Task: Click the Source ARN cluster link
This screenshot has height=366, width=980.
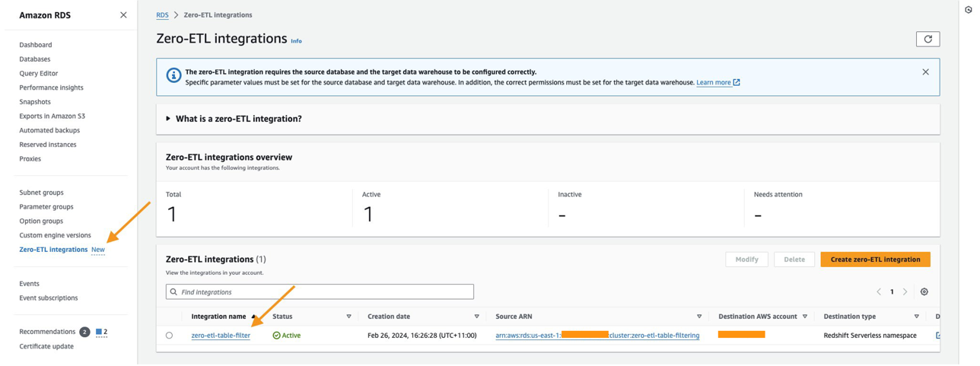Action: click(597, 336)
